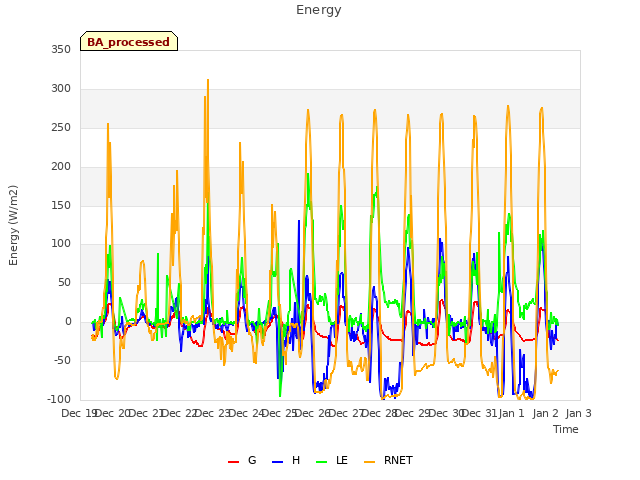This screenshot has width=640, height=480.
Task: Click the RNET peak above 300 on Dec 22
Action: (x=208, y=80)
